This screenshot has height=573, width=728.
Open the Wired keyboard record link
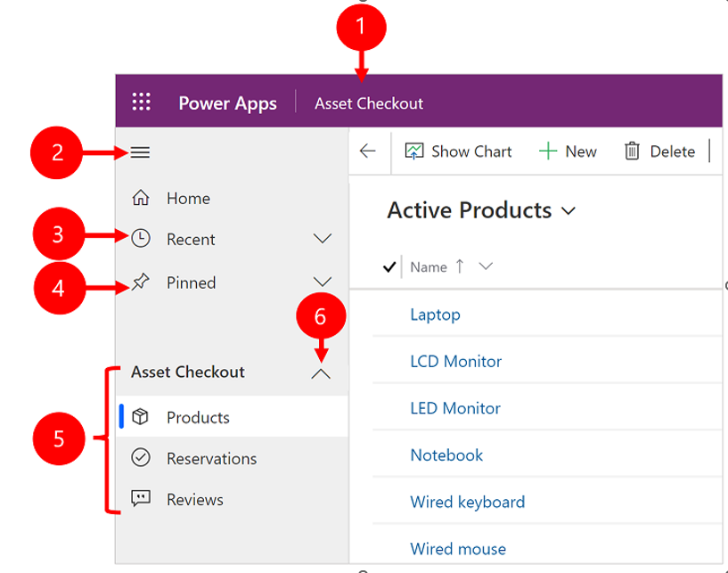[467, 502]
